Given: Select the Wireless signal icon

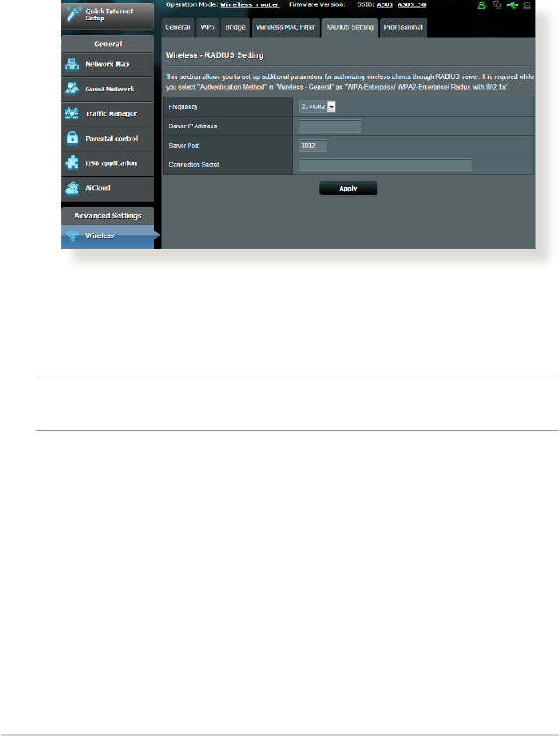Looking at the screenshot, I should (72, 235).
